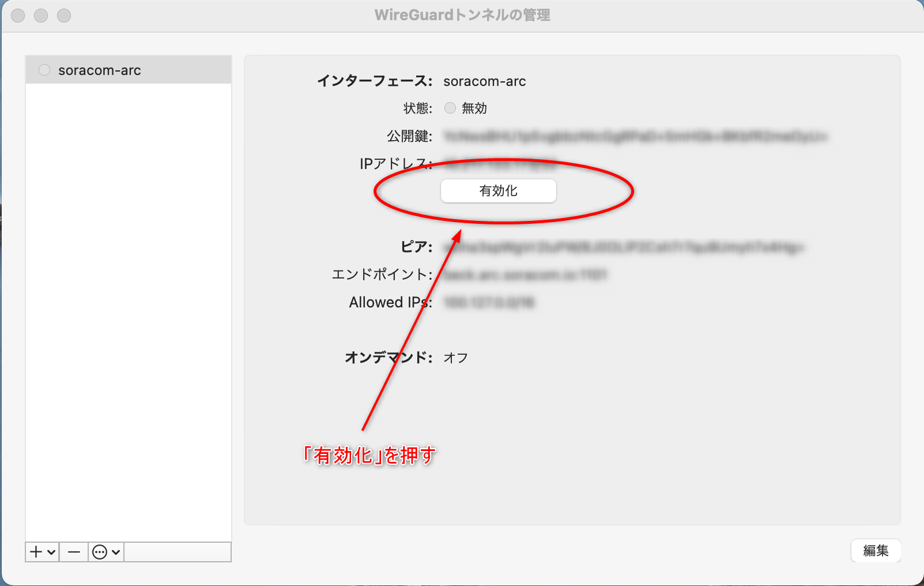Zoom the window with the third title-bar button
924x586 pixels.
(x=64, y=16)
